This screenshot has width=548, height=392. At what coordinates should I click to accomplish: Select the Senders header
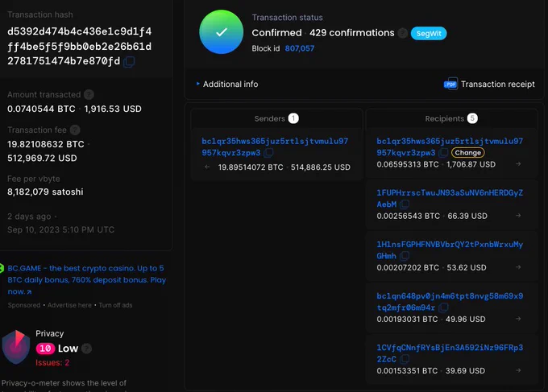pos(276,118)
